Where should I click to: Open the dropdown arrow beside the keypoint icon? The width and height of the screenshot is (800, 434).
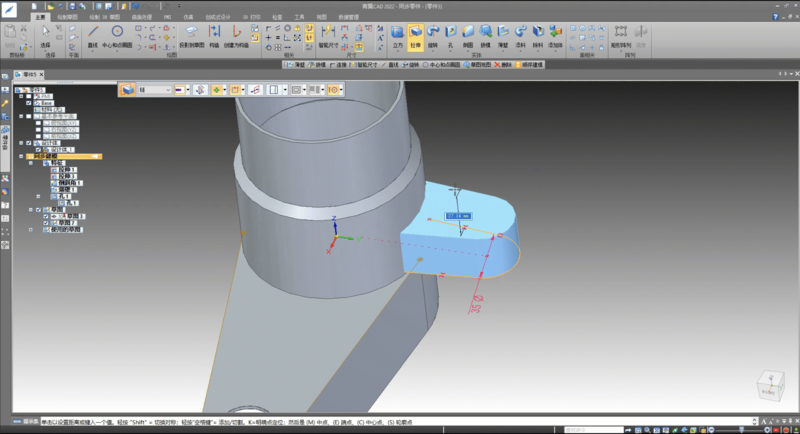coord(224,90)
